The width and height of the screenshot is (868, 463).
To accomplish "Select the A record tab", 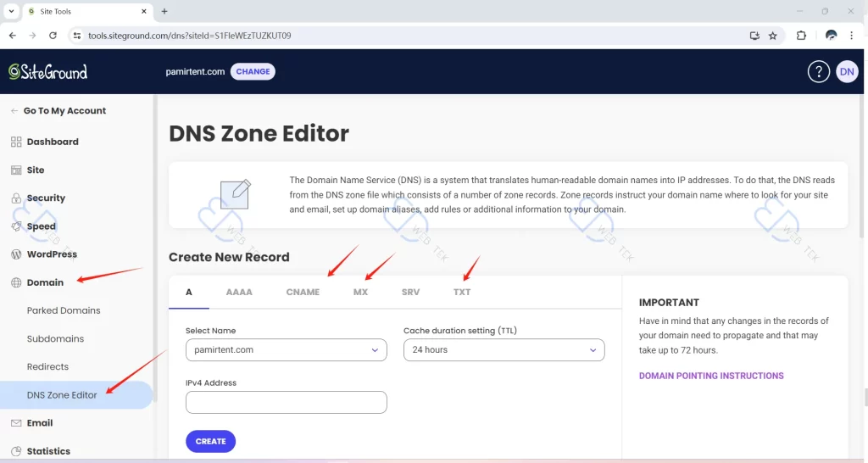I will pyautogui.click(x=189, y=292).
